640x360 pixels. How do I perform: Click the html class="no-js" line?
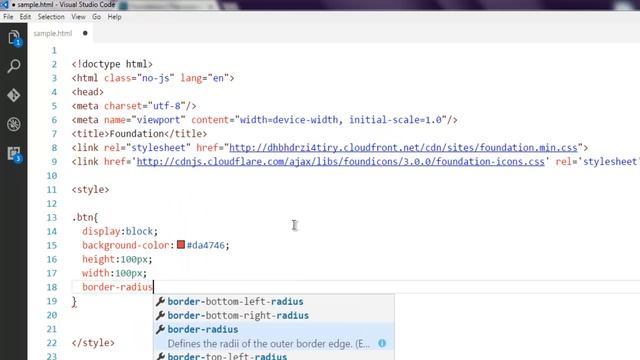pos(153,78)
